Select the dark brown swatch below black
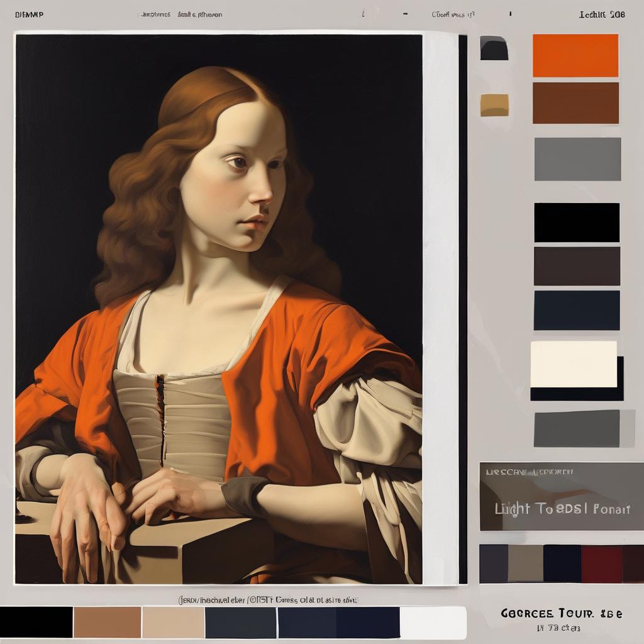This screenshot has width=644, height=644. tap(577, 266)
